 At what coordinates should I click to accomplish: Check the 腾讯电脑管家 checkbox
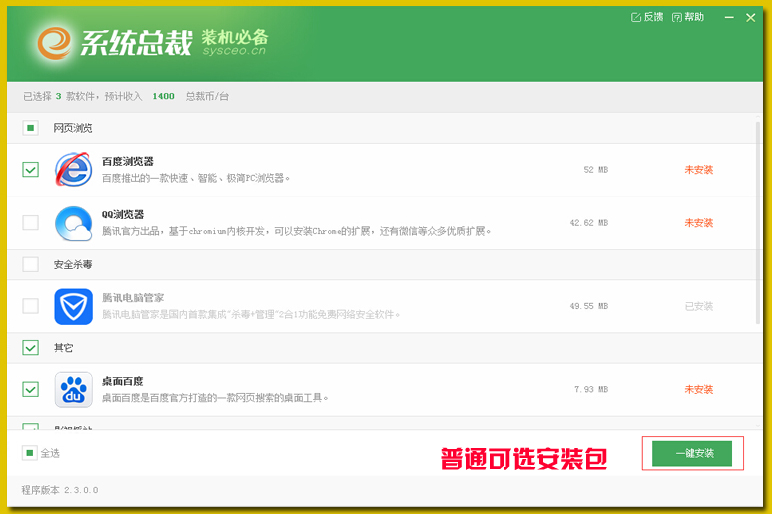point(31,306)
